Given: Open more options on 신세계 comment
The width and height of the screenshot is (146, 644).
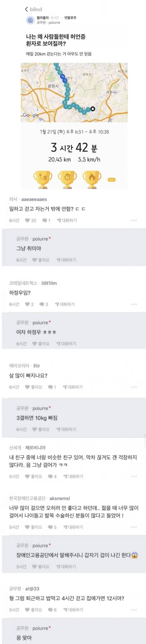Looking at the screenshot, I should tap(134, 476).
